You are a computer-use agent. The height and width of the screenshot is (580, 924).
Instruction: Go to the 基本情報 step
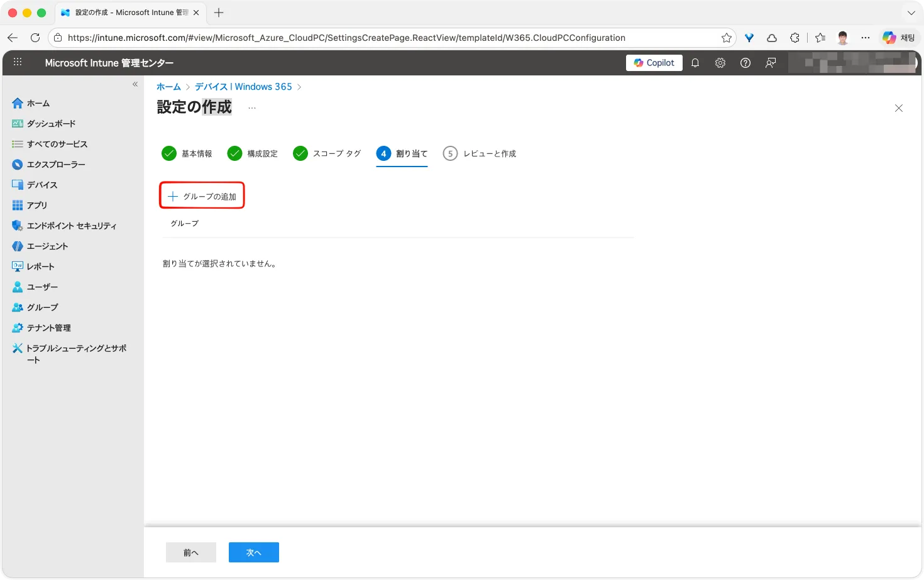click(187, 153)
